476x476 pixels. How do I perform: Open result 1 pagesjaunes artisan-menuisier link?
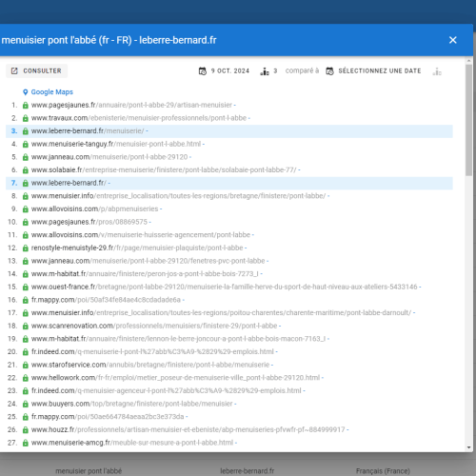point(131,105)
